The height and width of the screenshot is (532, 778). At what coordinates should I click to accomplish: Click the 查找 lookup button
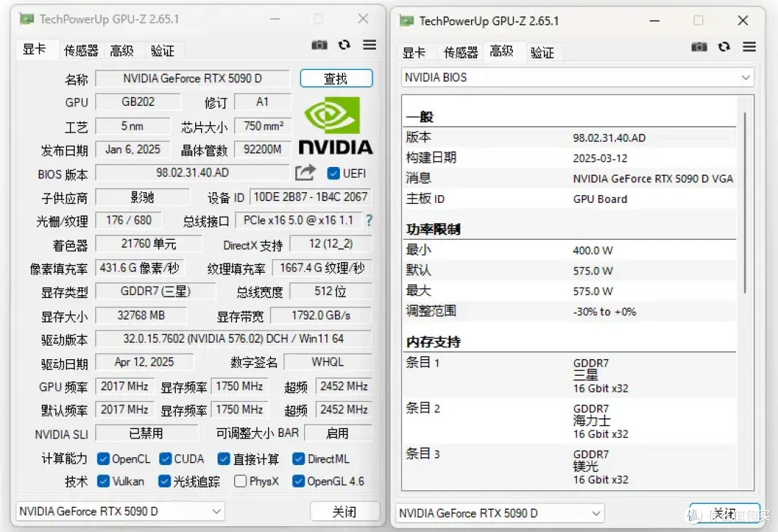[x=336, y=78]
